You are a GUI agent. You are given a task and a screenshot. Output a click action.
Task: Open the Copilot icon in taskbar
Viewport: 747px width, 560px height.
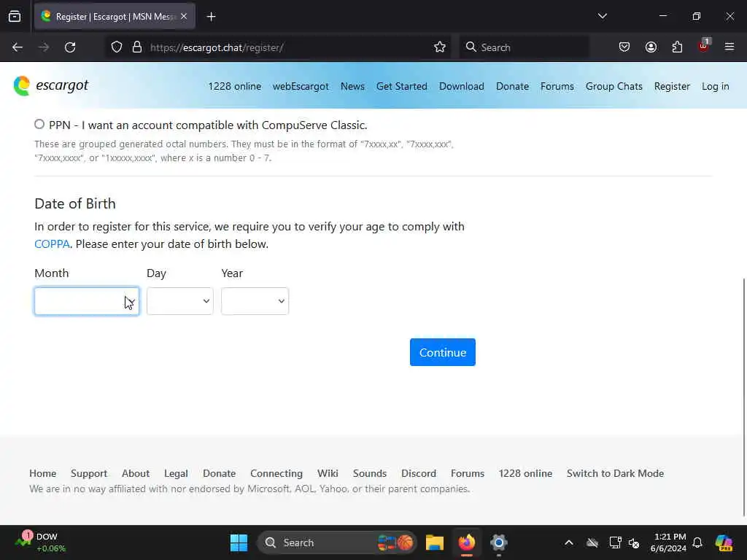(x=724, y=542)
